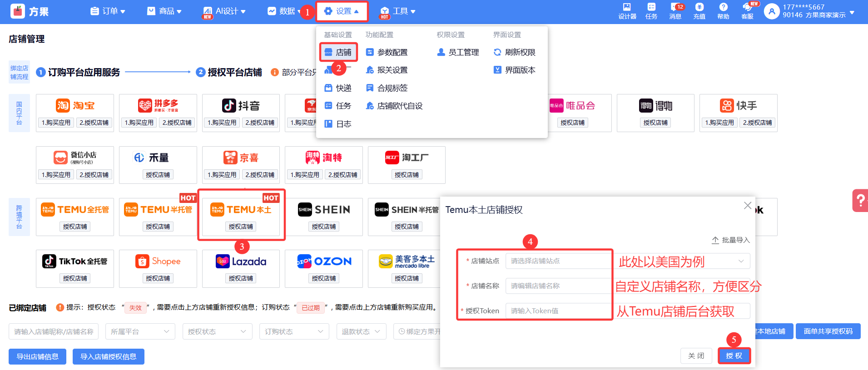This screenshot has height=370, width=868.
Task: Select 店铺 in the settings menu
Action: [x=338, y=52]
